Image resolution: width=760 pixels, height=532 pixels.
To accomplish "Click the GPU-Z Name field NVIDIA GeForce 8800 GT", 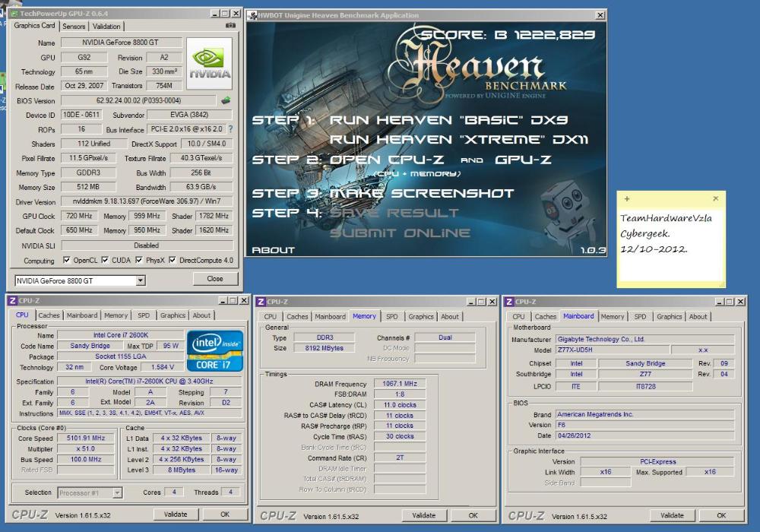I will (x=120, y=43).
